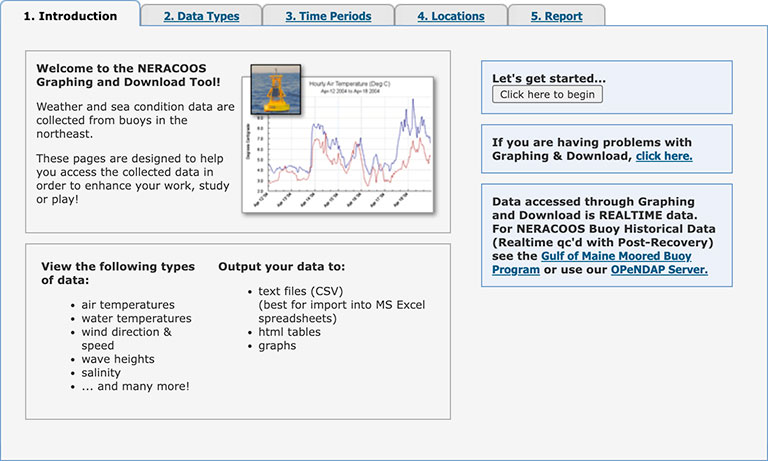Image resolution: width=768 pixels, height=461 pixels.
Task: Click the 'wind direction & speed' list item
Action: point(126,339)
